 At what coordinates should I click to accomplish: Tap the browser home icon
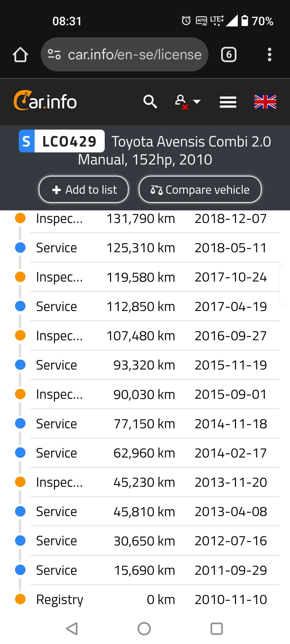(x=20, y=55)
